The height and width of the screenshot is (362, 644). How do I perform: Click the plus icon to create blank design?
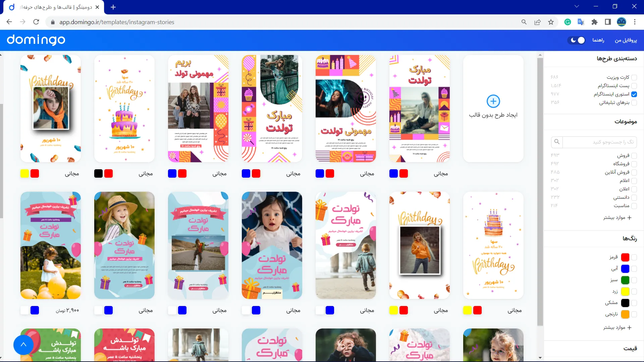click(493, 101)
